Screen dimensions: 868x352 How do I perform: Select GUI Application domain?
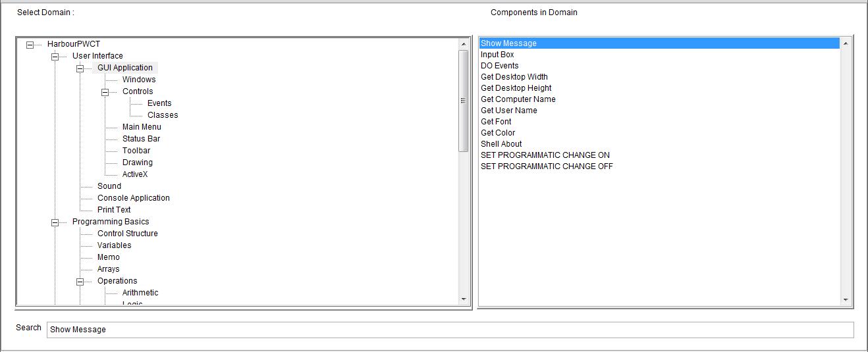[x=125, y=68]
